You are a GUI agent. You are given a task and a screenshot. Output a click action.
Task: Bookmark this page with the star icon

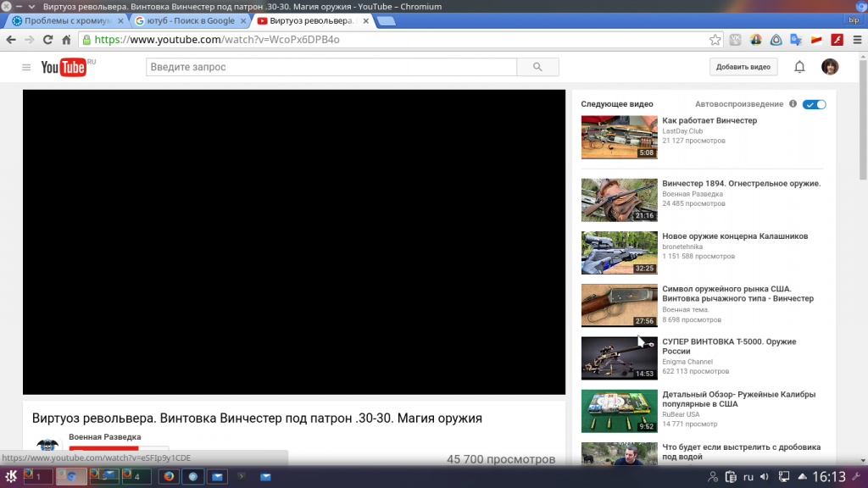point(715,40)
